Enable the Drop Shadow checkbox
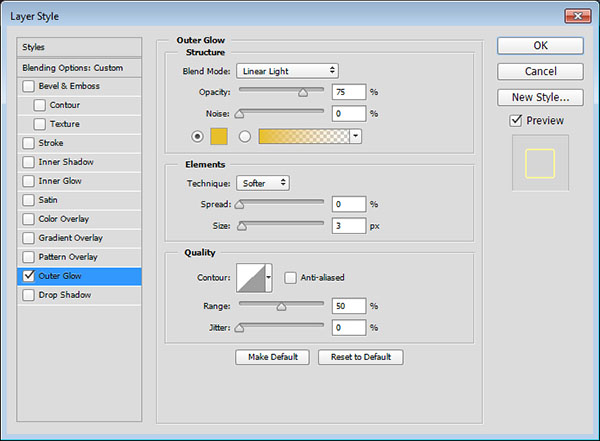The image size is (600, 441). tap(27, 295)
